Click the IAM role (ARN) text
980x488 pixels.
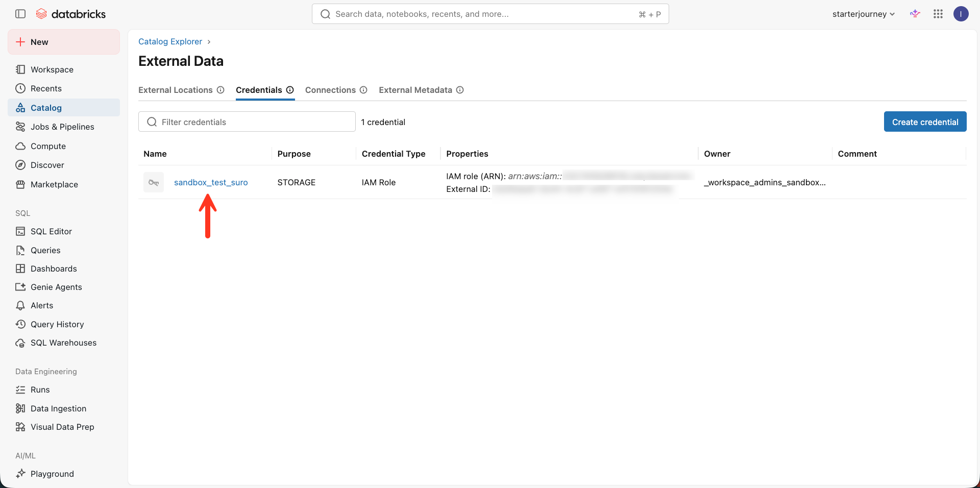pos(476,176)
